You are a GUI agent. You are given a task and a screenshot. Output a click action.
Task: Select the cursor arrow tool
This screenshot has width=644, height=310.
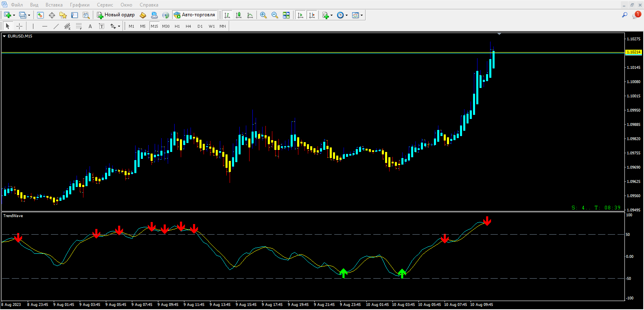click(x=7, y=26)
